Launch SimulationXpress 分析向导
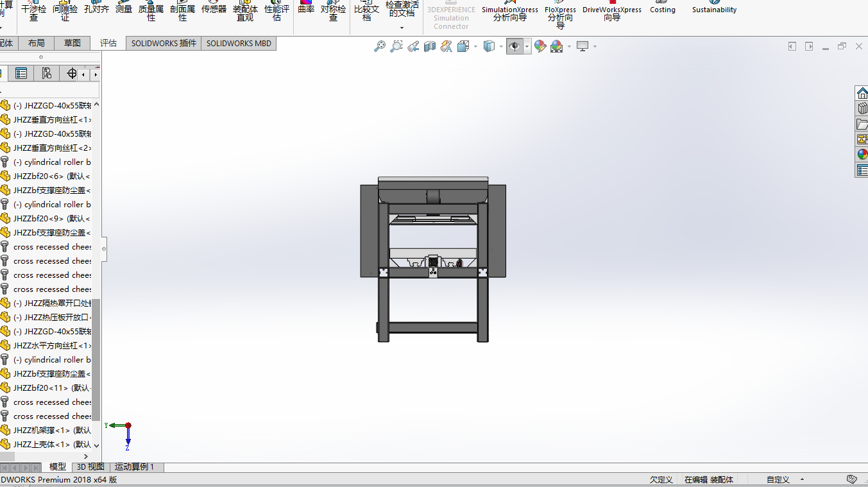The width and height of the screenshot is (868, 487). coord(510,12)
